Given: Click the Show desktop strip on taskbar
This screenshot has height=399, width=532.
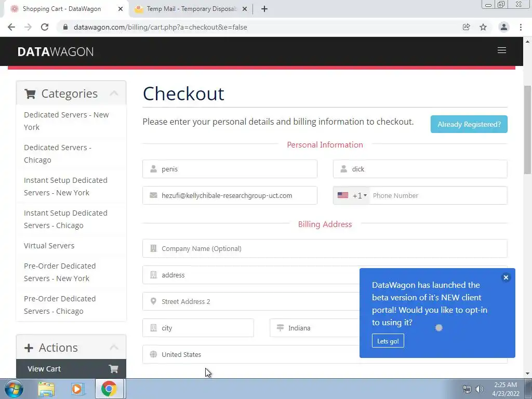Looking at the screenshot, I should coord(528,389).
